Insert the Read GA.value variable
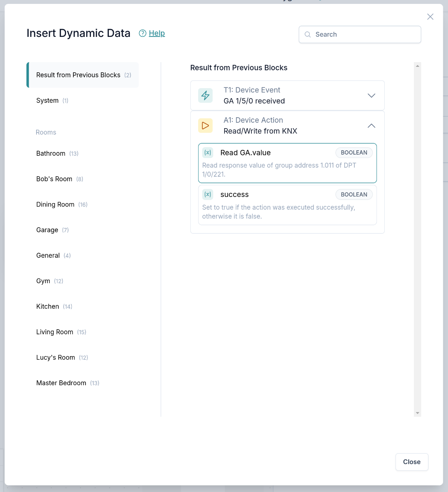 tap(287, 163)
